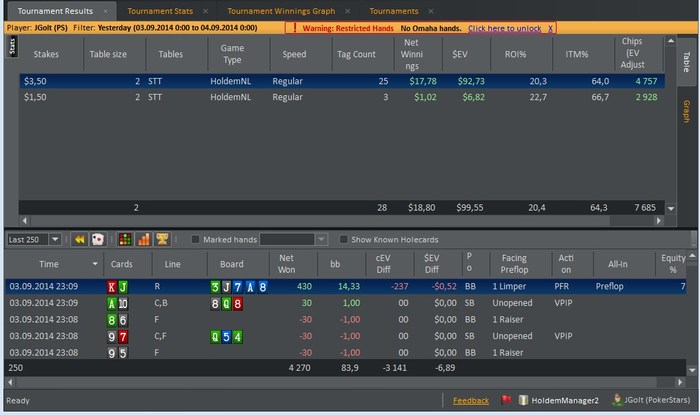Click the $18,80 total net winnings
The width and height of the screenshot is (700, 415).
click(x=421, y=208)
